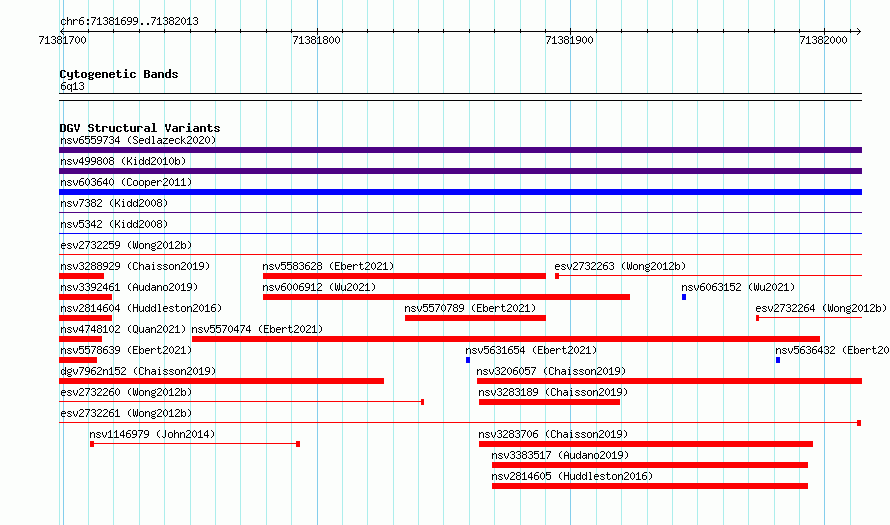890x525 pixels.
Task: Click the Cytogenetic Bands track title
Action: (119, 74)
